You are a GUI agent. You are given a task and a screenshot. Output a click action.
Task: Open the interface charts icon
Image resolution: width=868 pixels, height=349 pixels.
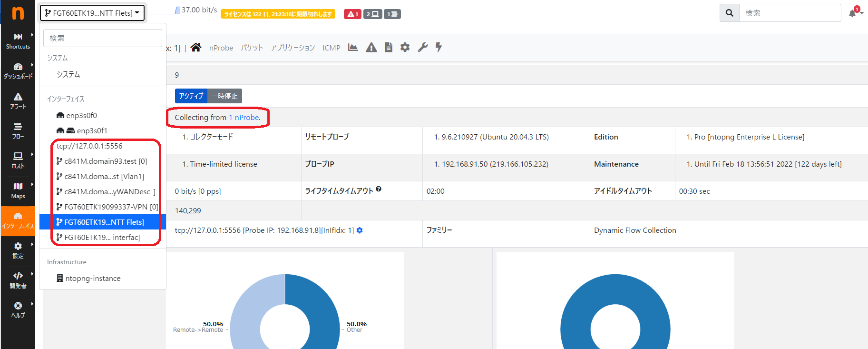coord(353,47)
